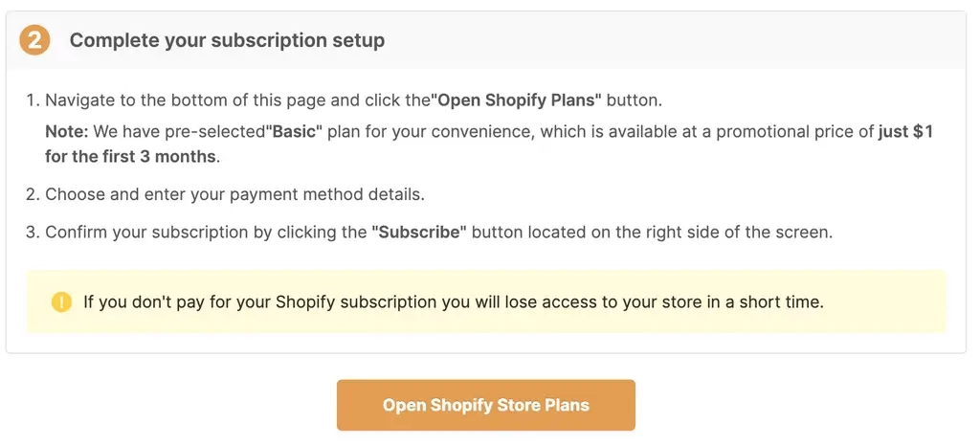Click the Open Shopify Store Plans button

[x=485, y=405]
